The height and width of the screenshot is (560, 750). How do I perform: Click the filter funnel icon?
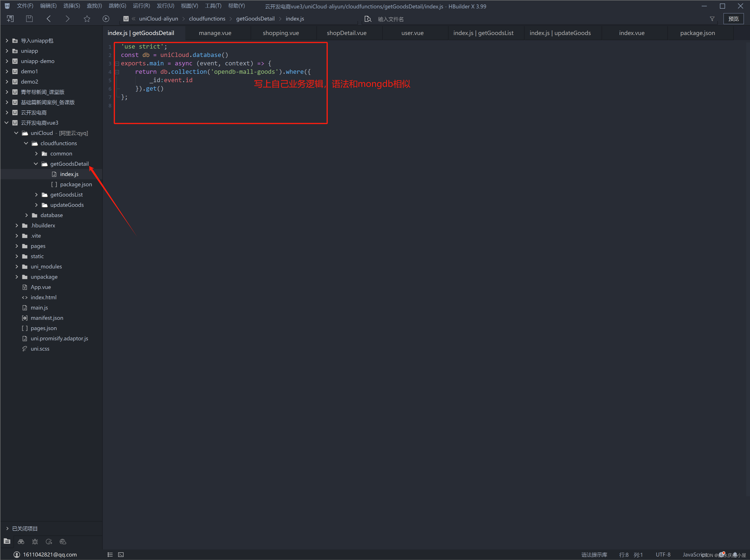(x=712, y=19)
